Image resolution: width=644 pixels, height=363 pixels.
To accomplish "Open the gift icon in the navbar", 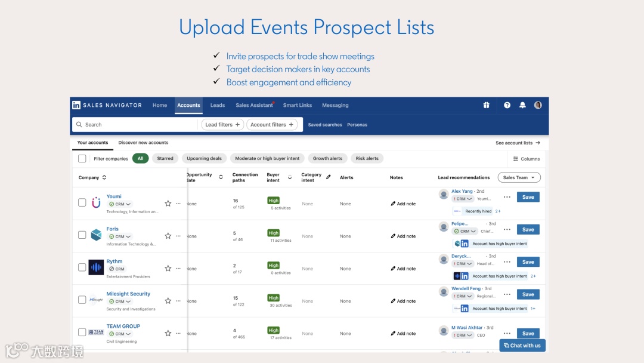I will [x=487, y=105].
